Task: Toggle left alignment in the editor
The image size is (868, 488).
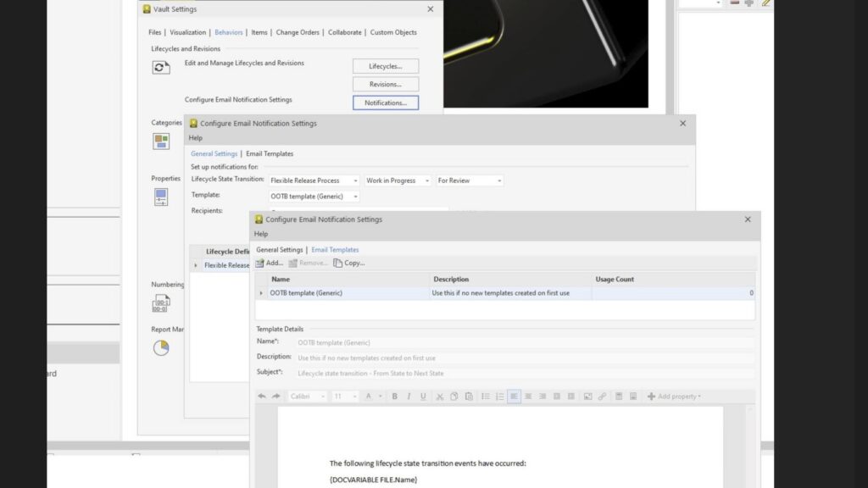Action: pos(513,396)
